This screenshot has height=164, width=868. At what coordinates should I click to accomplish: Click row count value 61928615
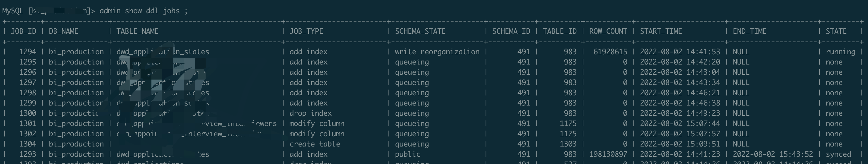point(610,52)
